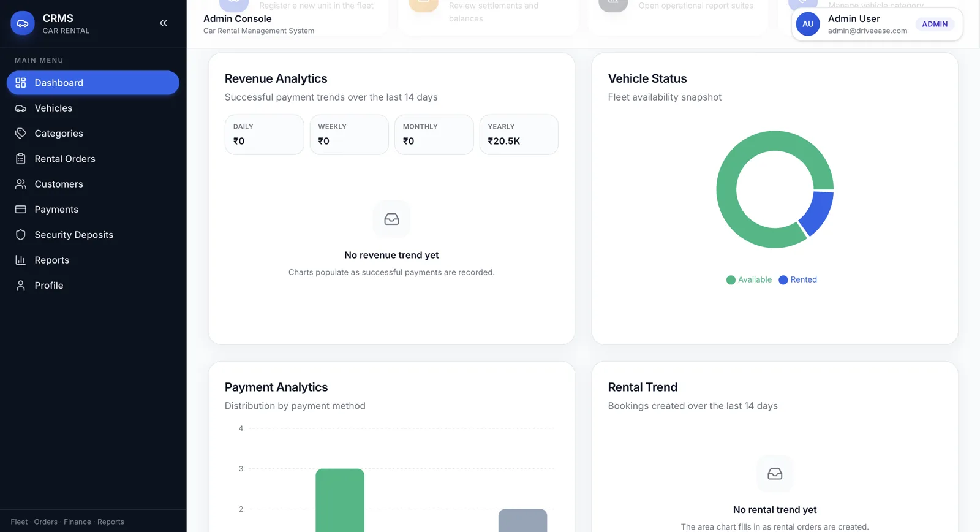Click the inbox icon above No revenue trend yet
This screenshot has width=980, height=532.
point(391,219)
